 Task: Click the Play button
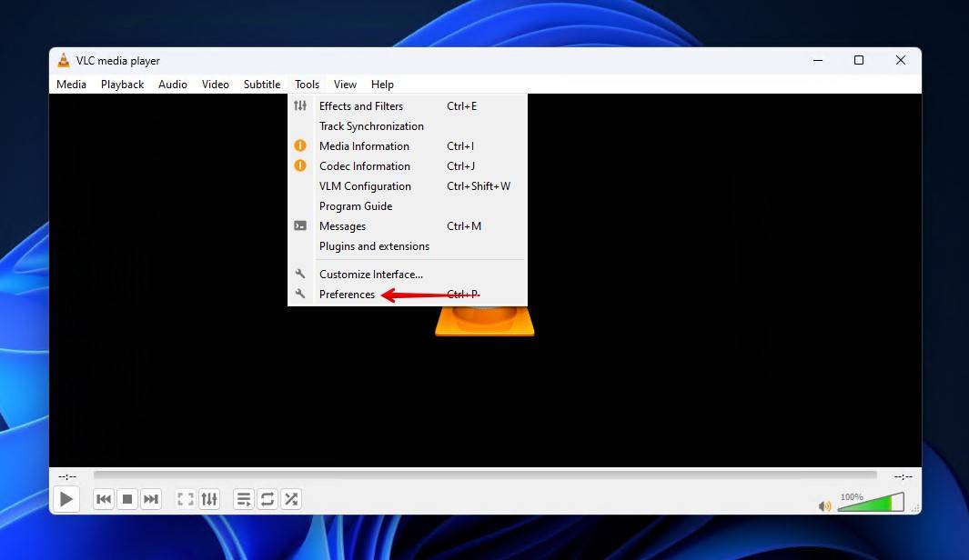point(66,499)
